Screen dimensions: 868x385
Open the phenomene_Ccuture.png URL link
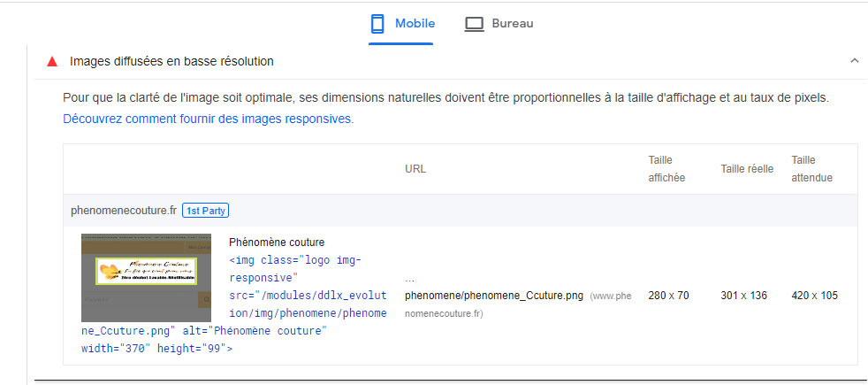(x=493, y=296)
